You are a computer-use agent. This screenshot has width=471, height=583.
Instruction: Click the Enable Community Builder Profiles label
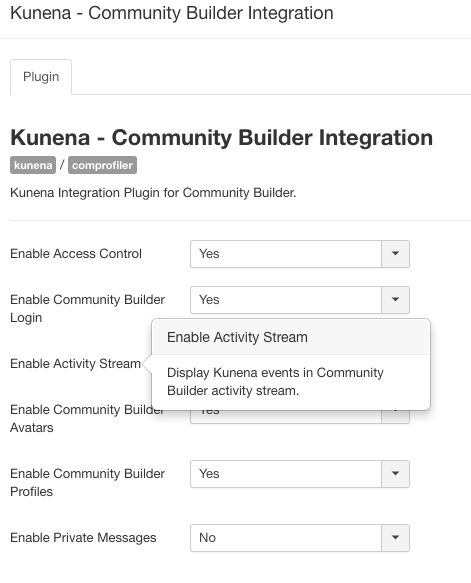(87, 483)
